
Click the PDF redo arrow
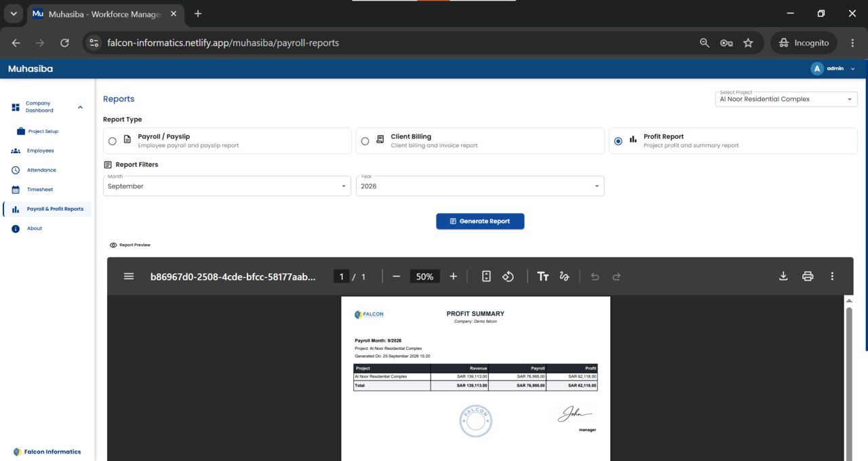coord(616,277)
